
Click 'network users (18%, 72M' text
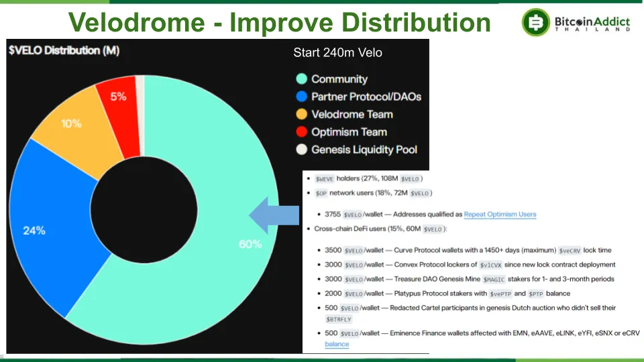(x=368, y=193)
